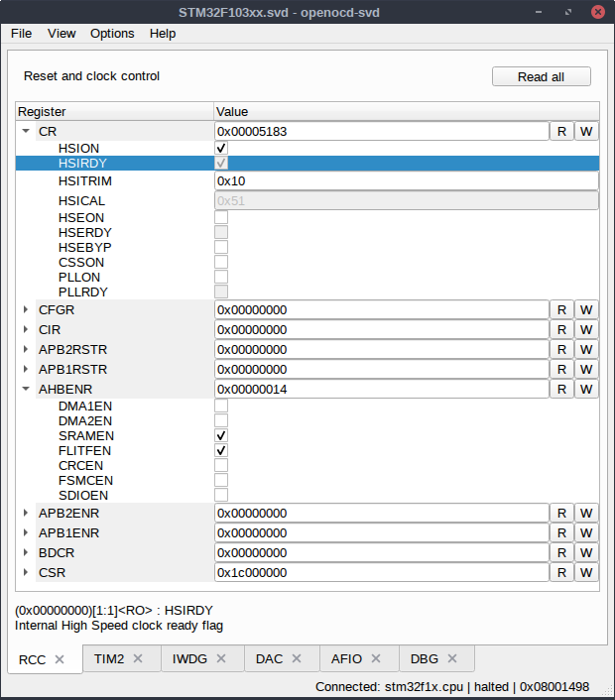This screenshot has width=615, height=700.
Task: Edit the CSR value field 0x1c000000
Action: click(x=382, y=573)
